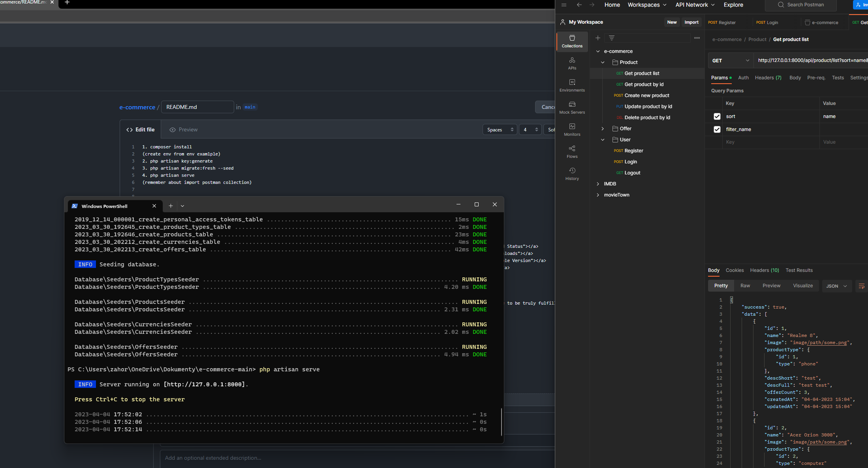Viewport: 868px width, 468px height.
Task: Close the Windows PowerShell tab
Action: click(x=154, y=206)
